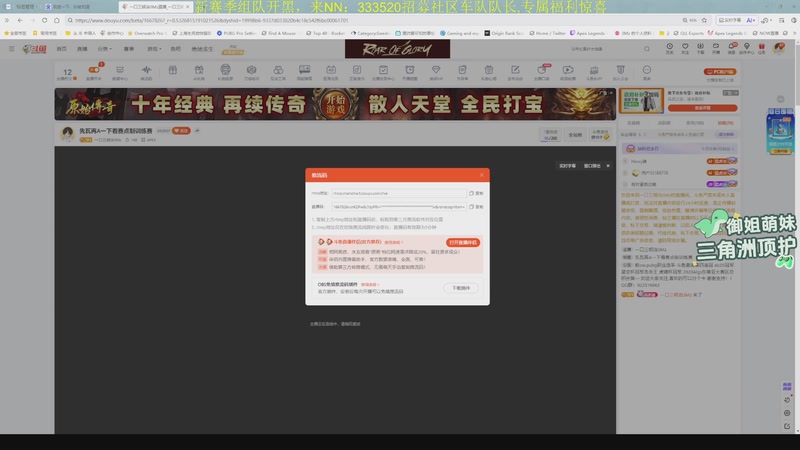Open the Douyu logo homepage

(x=35, y=49)
